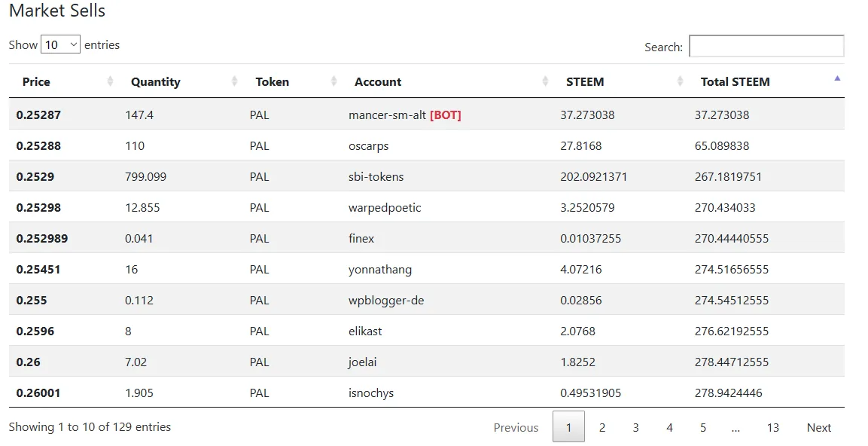Image resolution: width=868 pixels, height=446 pixels.
Task: Click the mancer-sm-alt account row
Action: (x=427, y=114)
